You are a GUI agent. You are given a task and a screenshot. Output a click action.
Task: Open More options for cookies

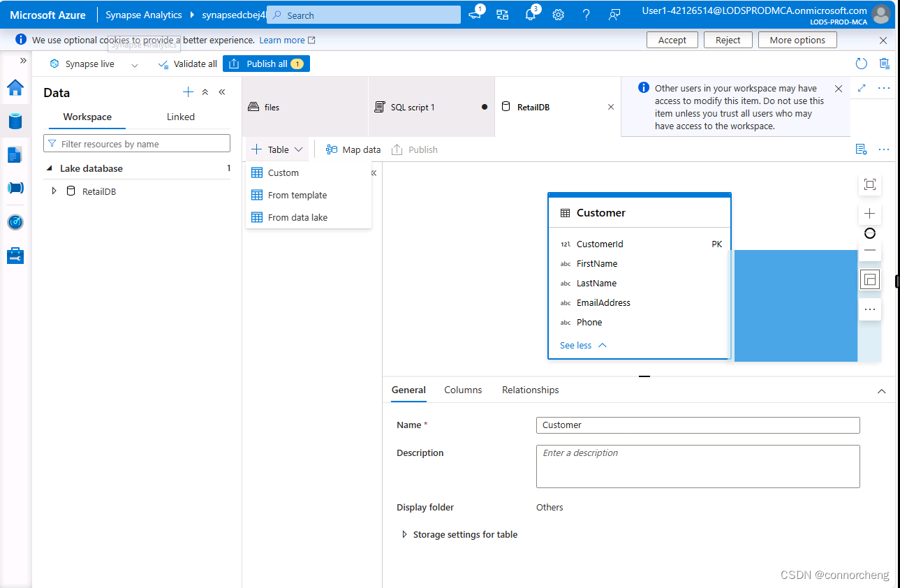797,40
